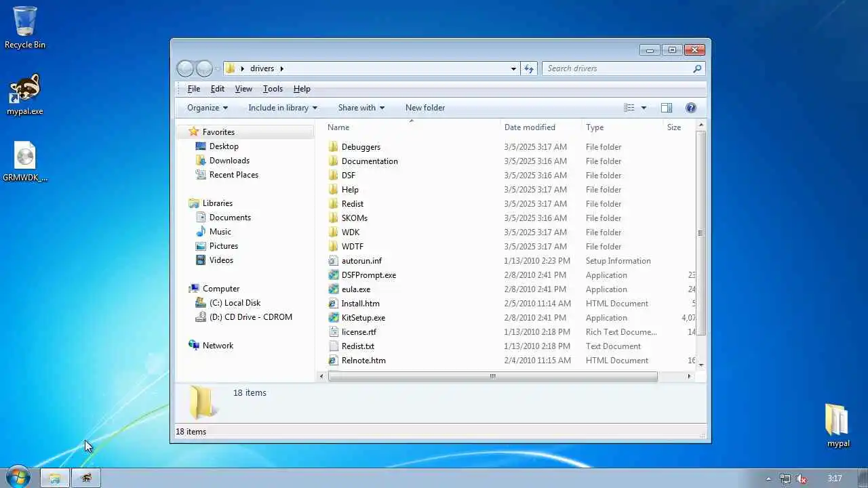Open the Tools menu
Screen dimensions: 868x488
tap(273, 89)
